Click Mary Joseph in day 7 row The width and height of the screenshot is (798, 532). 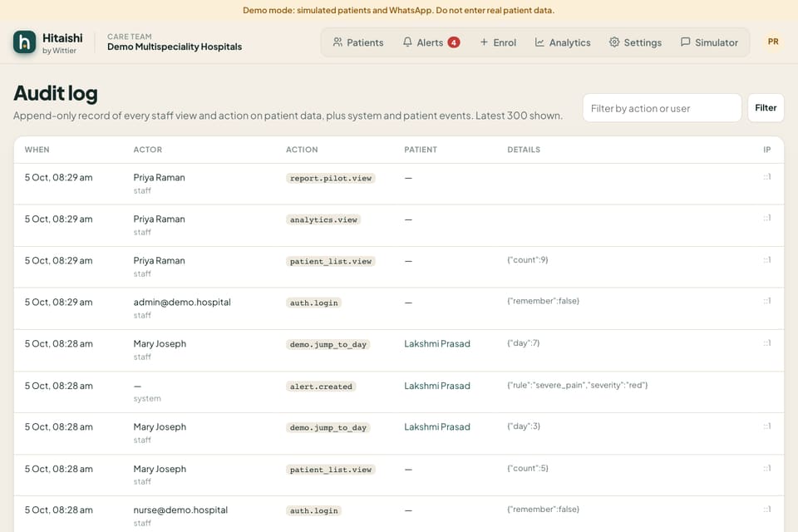pos(160,343)
